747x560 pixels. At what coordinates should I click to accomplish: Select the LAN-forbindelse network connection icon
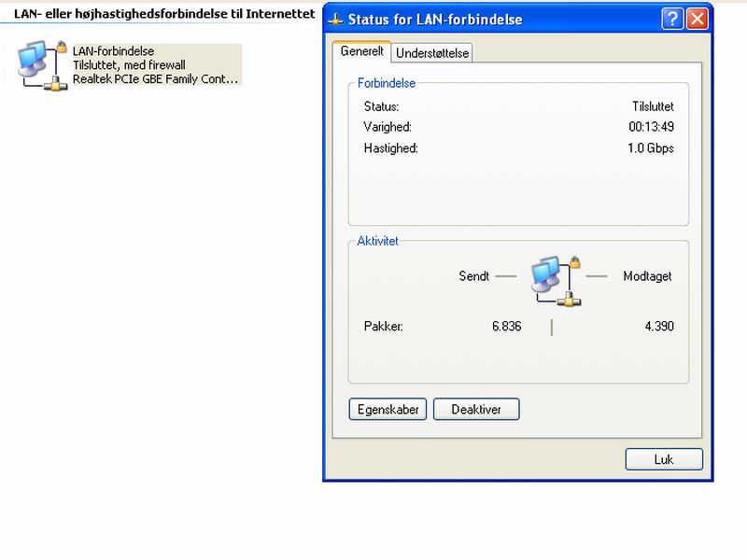click(x=42, y=65)
